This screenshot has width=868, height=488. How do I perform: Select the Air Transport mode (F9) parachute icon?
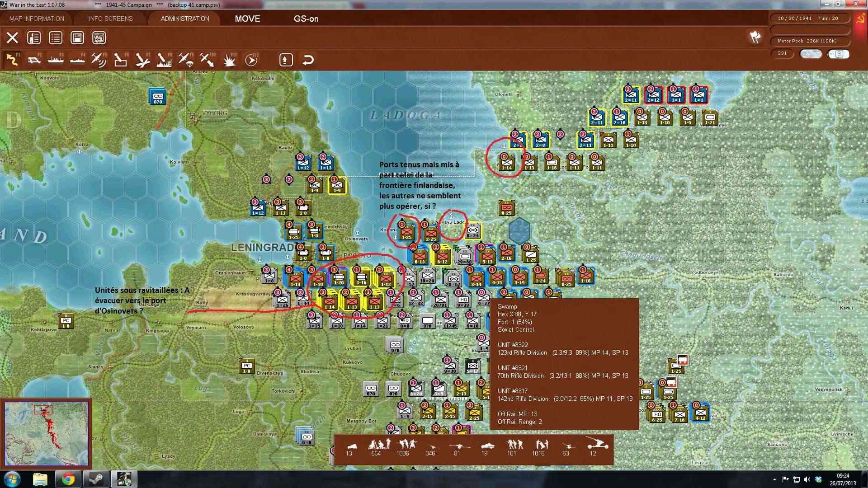(x=185, y=60)
